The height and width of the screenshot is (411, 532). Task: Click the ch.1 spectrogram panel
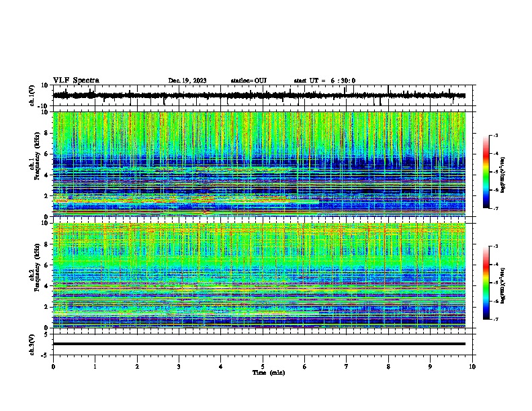point(259,164)
